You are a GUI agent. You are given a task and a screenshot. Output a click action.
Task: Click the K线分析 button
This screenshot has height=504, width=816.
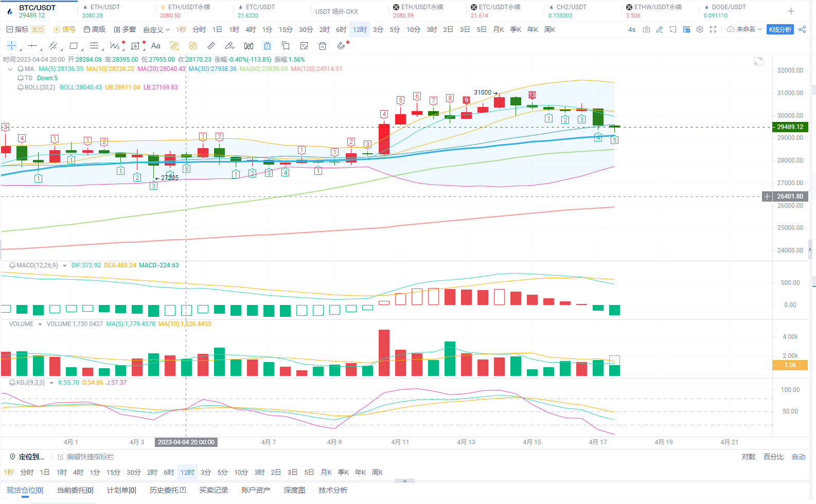tap(780, 30)
